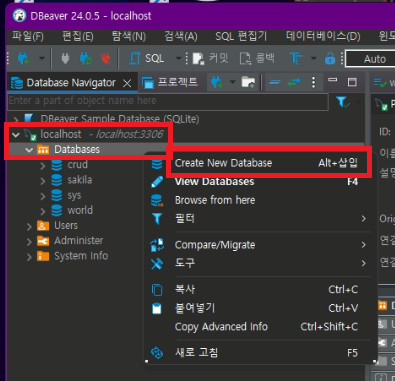Collapse the localhost connection node

point(16,134)
